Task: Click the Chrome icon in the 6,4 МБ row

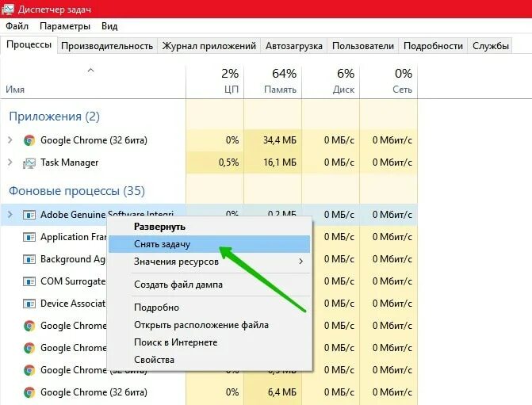Action: tap(29, 392)
